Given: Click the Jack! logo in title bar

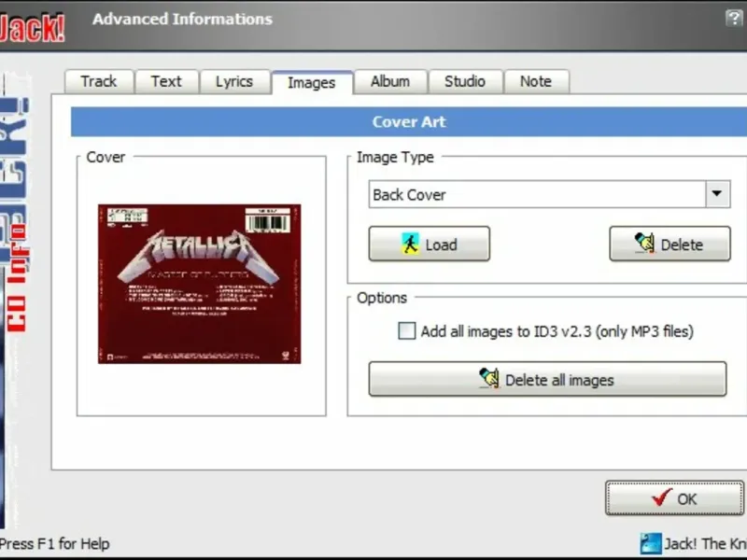Looking at the screenshot, I should click(x=32, y=29).
